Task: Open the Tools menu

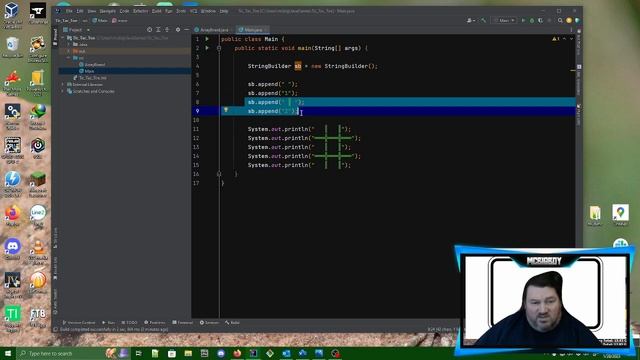Action: (181, 11)
